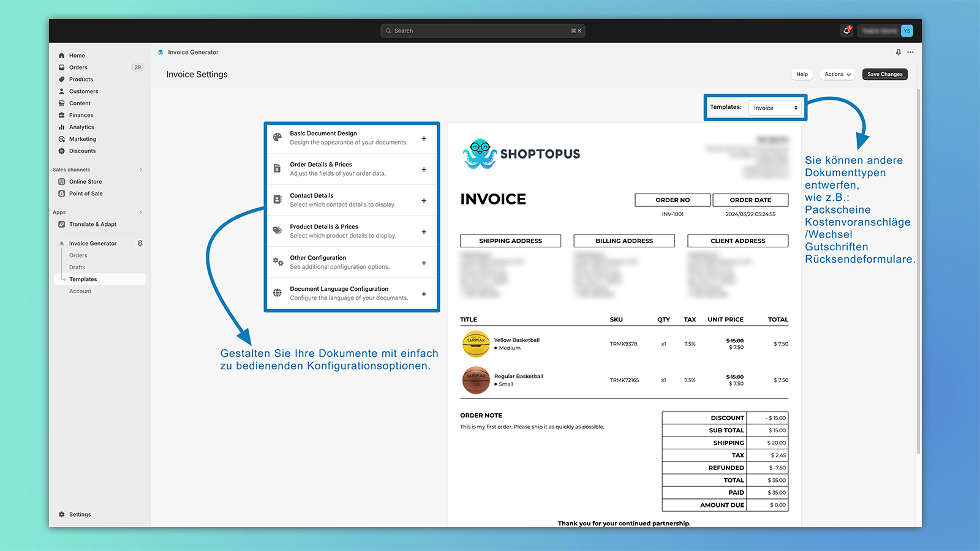Click the Shoptopus logo in preview
Screen dimensions: 980x551
coord(521,154)
